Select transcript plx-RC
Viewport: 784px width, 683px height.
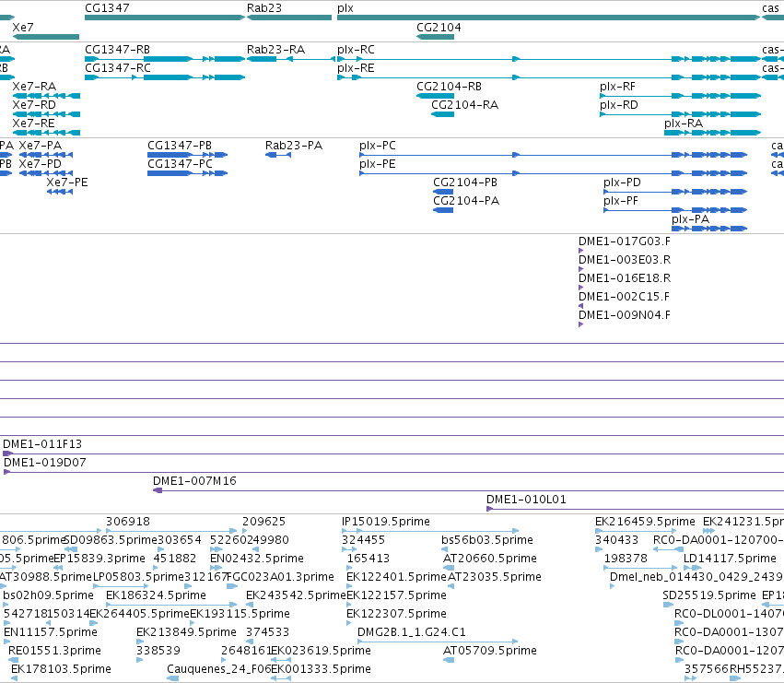coord(549,59)
